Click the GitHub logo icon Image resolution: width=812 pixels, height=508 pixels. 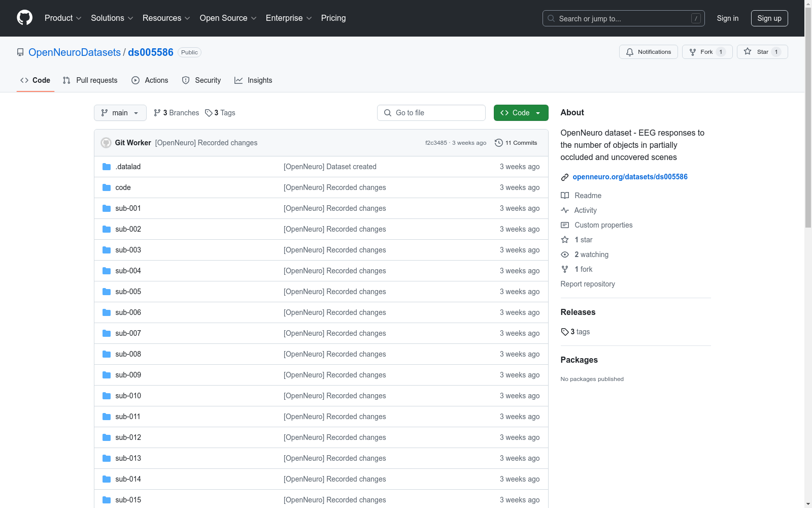(24, 18)
